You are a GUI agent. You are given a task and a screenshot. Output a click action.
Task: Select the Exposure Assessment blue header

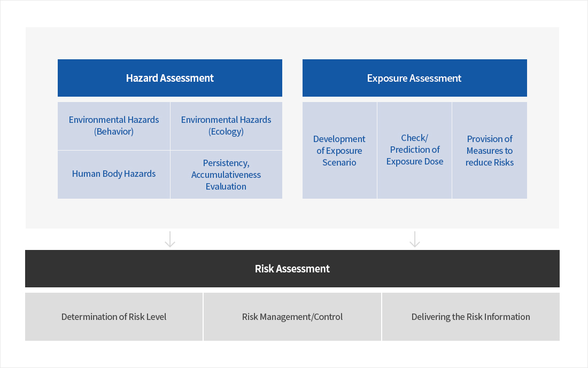414,78
